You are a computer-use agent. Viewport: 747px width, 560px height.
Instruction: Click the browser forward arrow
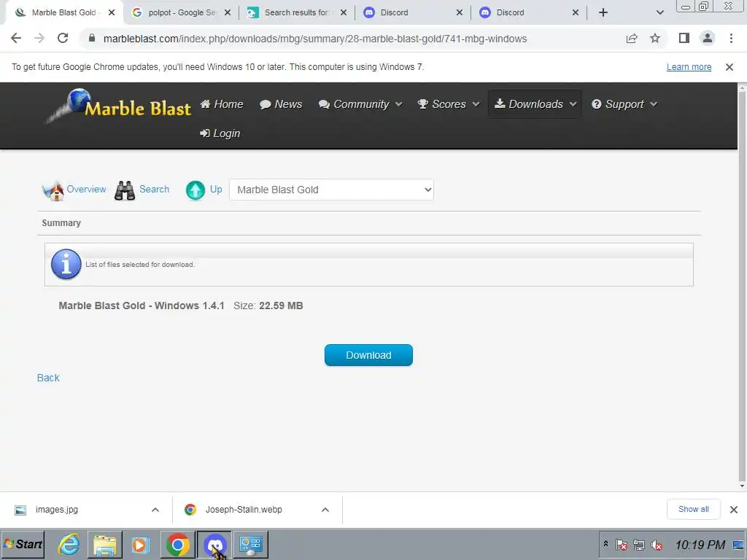(39, 38)
